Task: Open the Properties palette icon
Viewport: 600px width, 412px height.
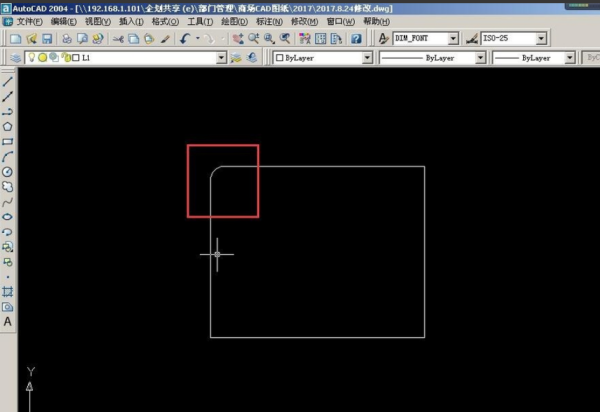Action: [x=305, y=38]
